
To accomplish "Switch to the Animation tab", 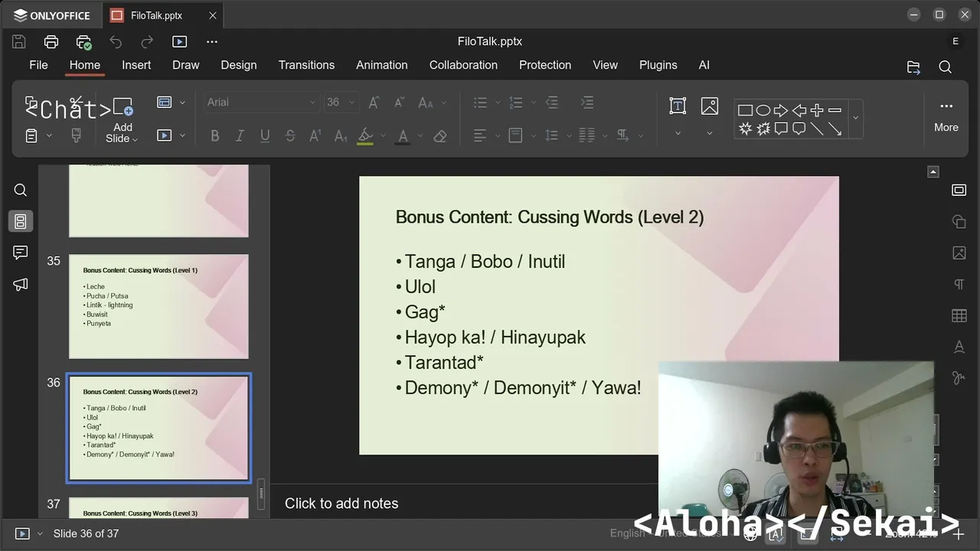I will (x=382, y=65).
